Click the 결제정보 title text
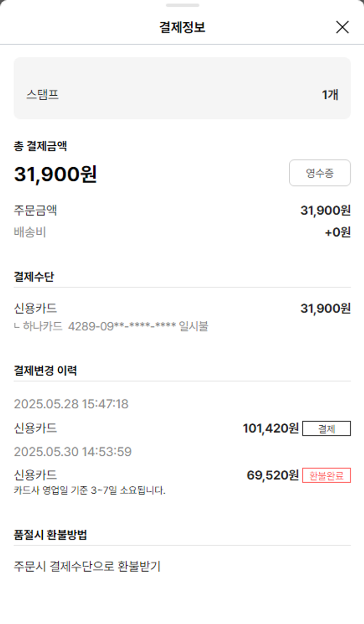This screenshot has width=364, height=624. click(182, 27)
